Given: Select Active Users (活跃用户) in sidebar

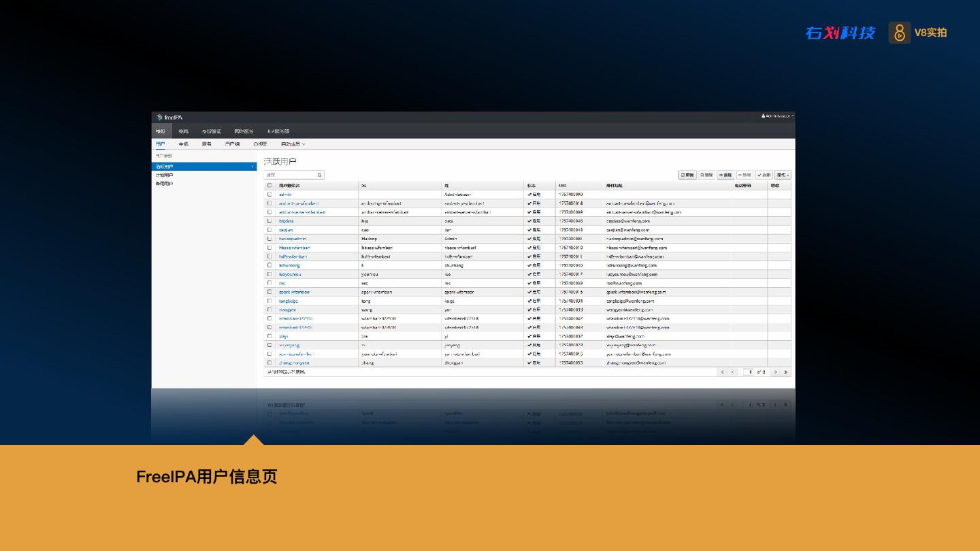Looking at the screenshot, I should coord(164,167).
